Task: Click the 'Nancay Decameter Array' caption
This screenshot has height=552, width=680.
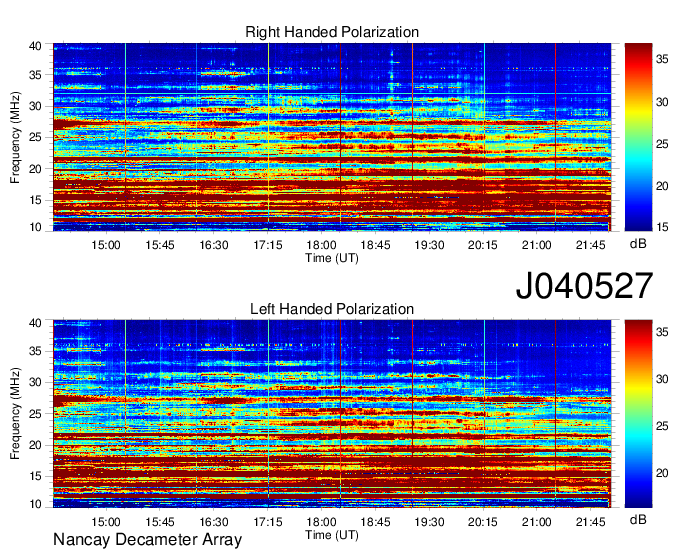Action: (147, 540)
